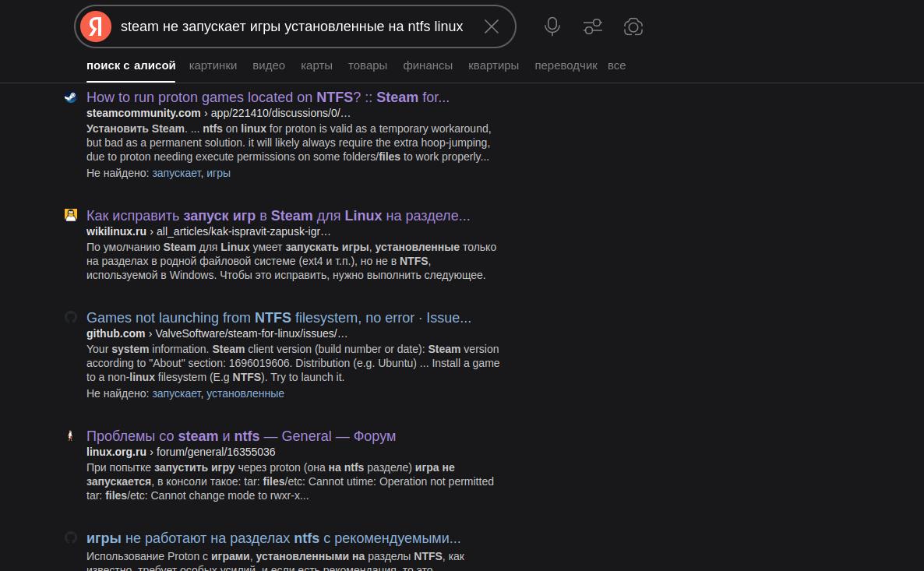Click the GitHub favicon beside 'Games not launching' result
Screen dimensions: 924x571
point(71,317)
